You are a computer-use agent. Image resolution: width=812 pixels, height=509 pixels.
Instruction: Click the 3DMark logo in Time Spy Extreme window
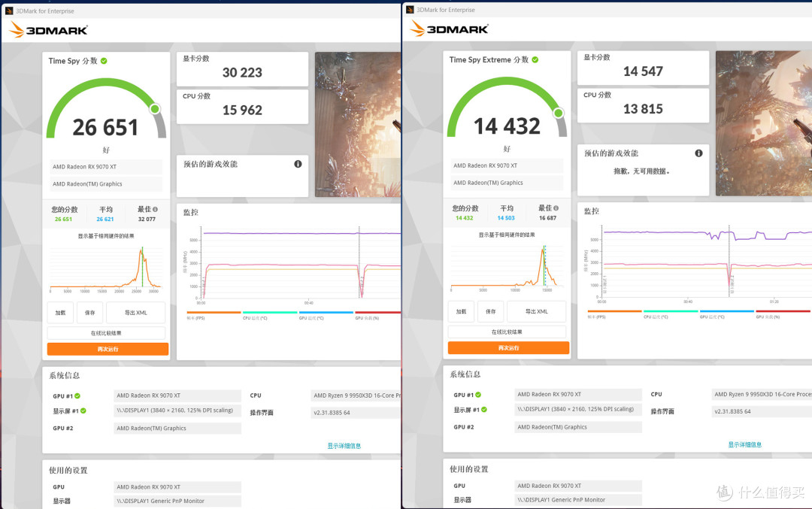click(x=449, y=29)
